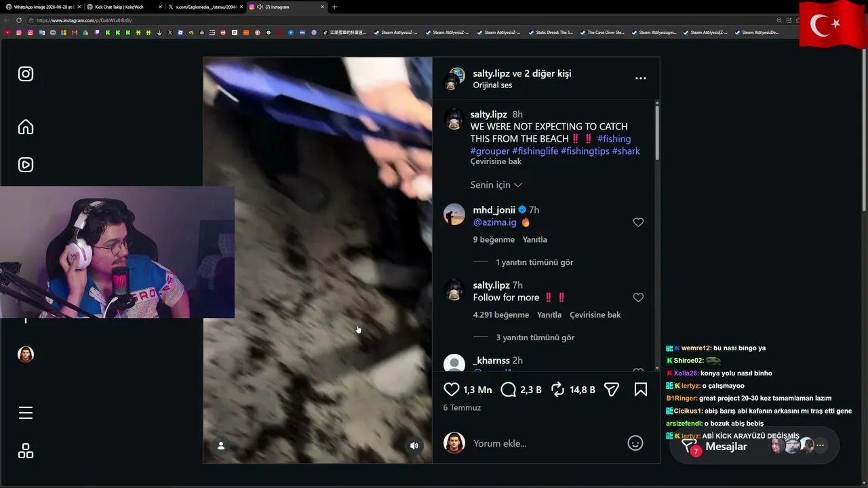Image resolution: width=868 pixels, height=488 pixels.
Task: Open the Meta apps grid icon
Action: 26,451
